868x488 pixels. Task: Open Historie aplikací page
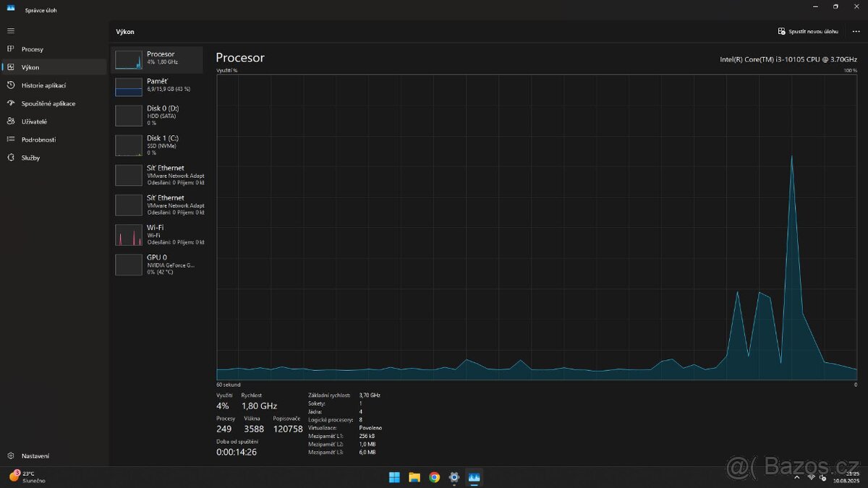pyautogui.click(x=43, y=85)
